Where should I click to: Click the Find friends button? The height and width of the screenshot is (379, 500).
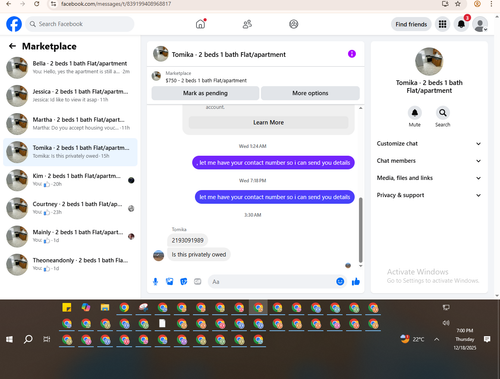411,24
